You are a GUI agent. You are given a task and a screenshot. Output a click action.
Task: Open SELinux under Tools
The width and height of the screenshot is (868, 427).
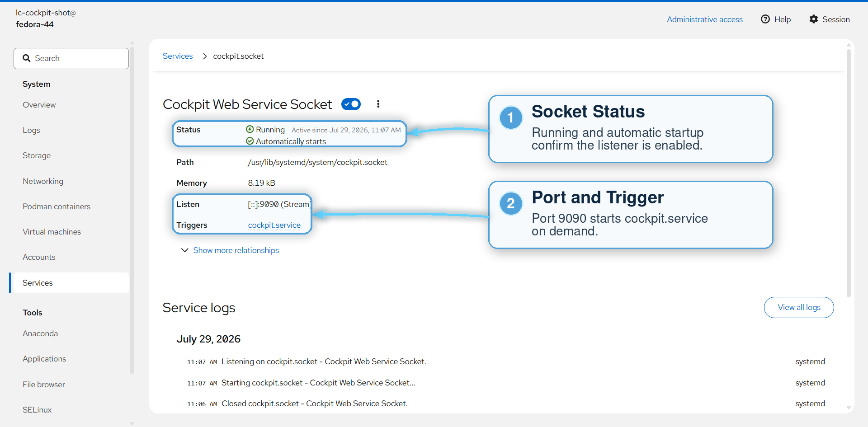click(x=37, y=410)
